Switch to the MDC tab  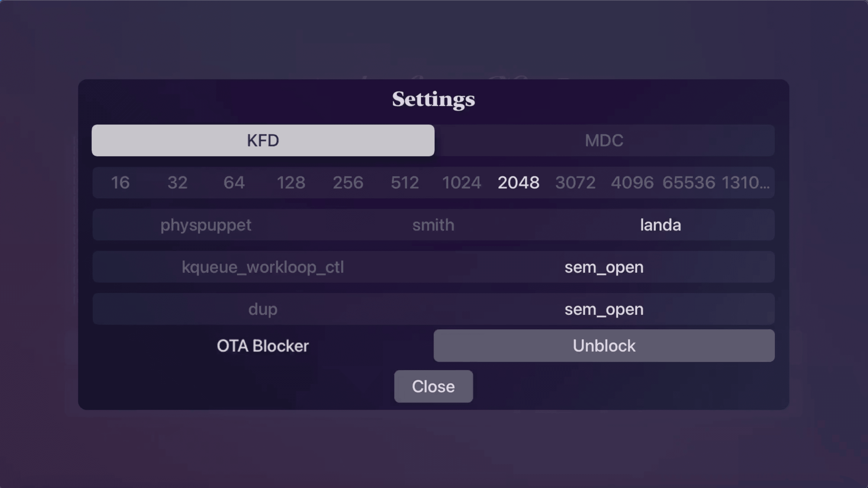[x=603, y=140]
